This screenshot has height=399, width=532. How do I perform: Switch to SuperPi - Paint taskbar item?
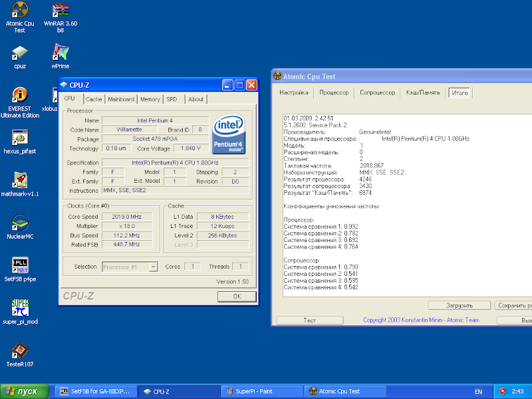click(262, 391)
